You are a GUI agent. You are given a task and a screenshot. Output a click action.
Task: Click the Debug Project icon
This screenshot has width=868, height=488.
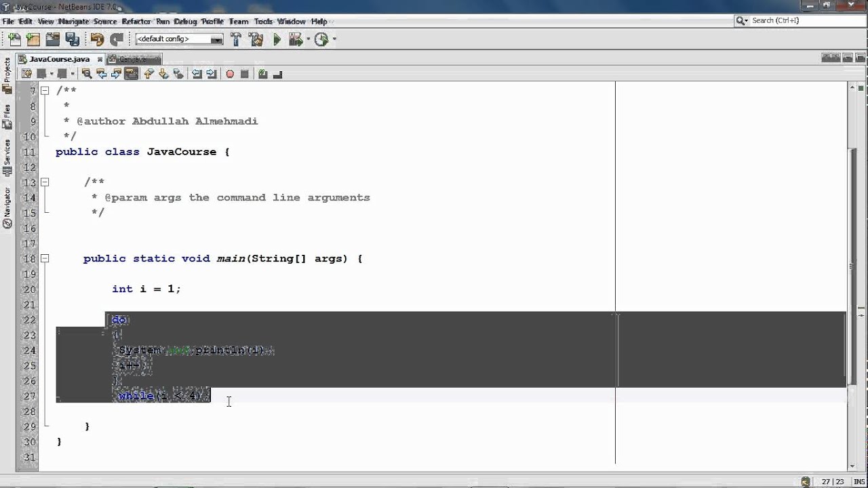[295, 39]
